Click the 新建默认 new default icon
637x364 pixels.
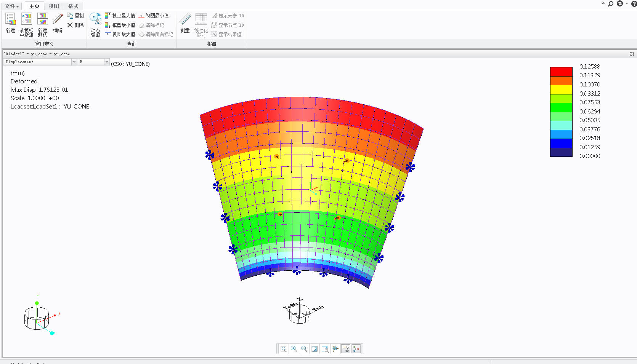point(42,24)
